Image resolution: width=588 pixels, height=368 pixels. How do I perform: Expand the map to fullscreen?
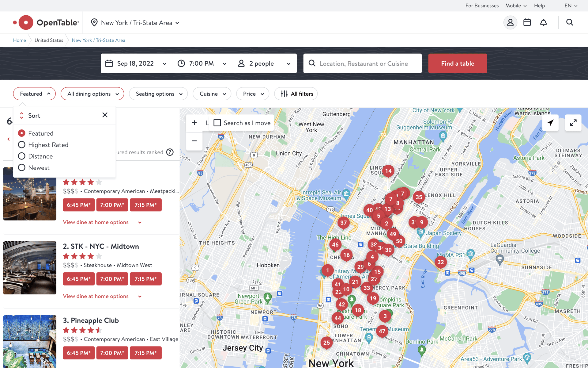[573, 123]
